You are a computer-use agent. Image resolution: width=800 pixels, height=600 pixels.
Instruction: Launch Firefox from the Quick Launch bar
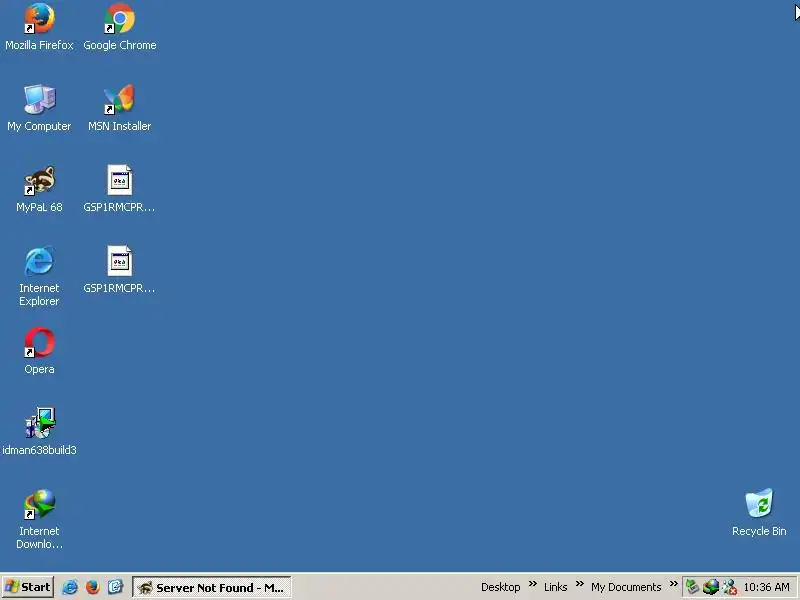click(93, 587)
